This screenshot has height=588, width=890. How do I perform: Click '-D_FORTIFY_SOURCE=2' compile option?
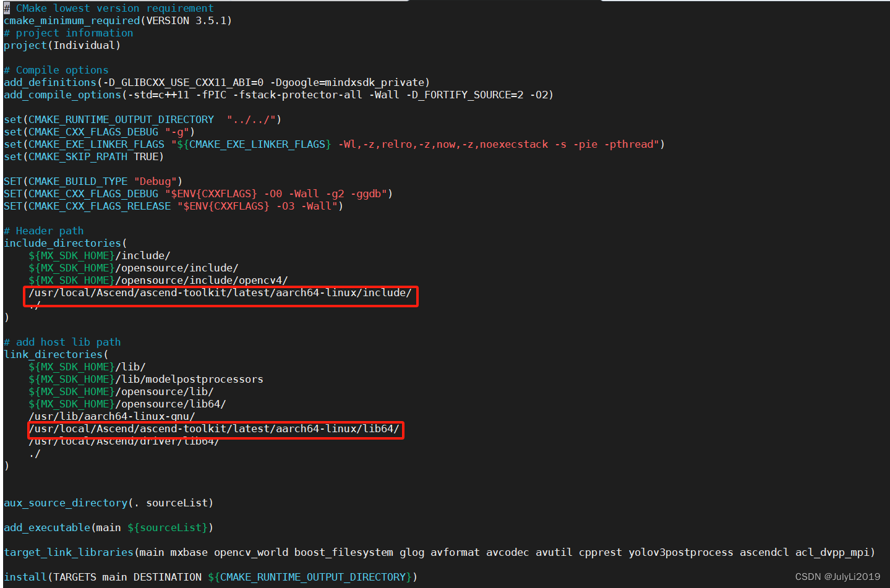click(x=464, y=95)
